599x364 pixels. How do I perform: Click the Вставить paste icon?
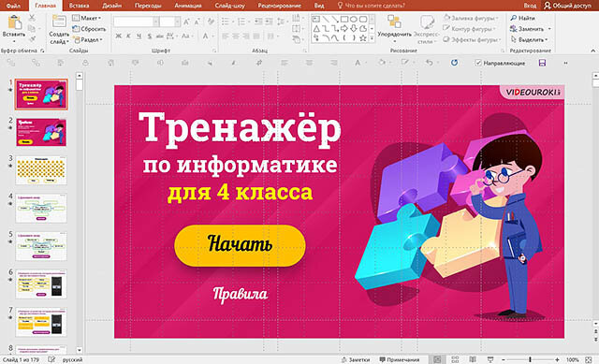(15, 22)
